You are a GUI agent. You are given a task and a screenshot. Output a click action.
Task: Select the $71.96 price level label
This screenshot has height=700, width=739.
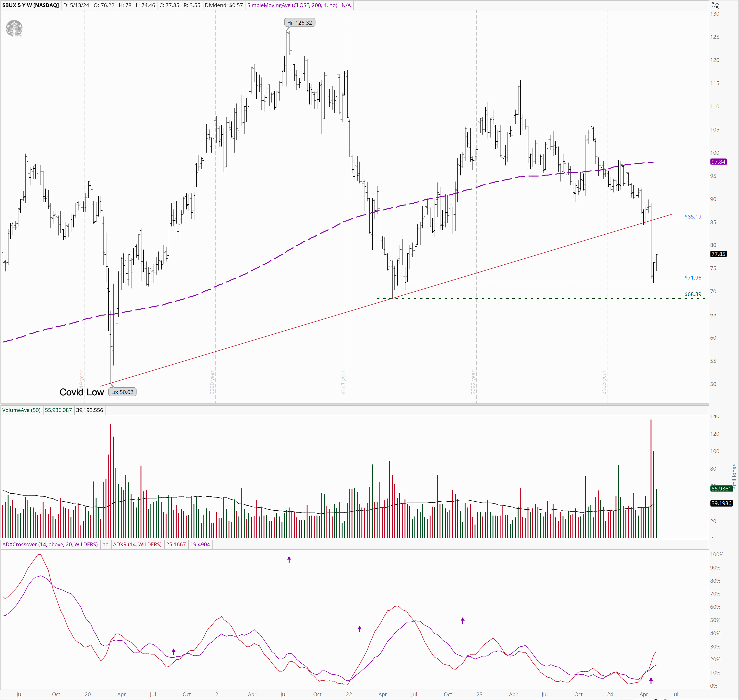pyautogui.click(x=693, y=278)
